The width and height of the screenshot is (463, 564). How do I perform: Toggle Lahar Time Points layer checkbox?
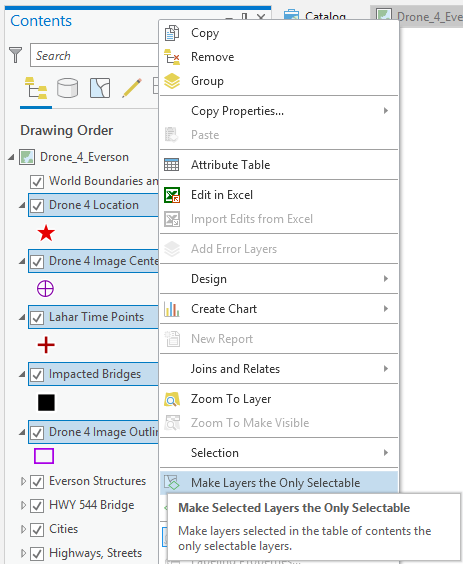[37, 318]
